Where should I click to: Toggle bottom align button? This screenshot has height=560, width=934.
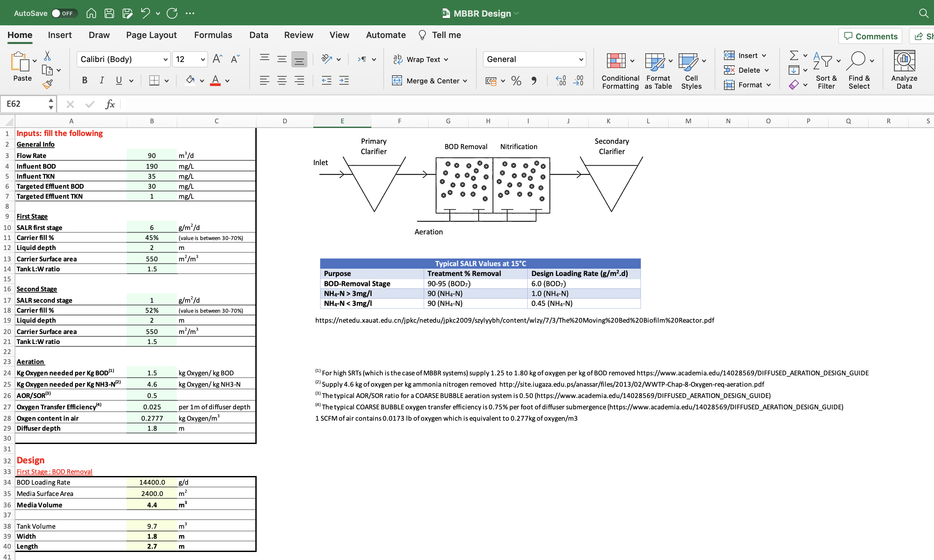tap(299, 59)
